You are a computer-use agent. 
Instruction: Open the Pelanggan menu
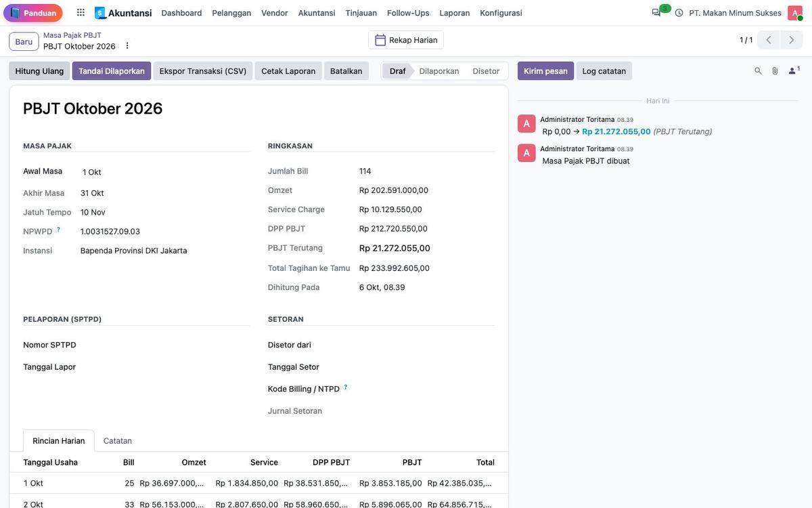click(x=231, y=13)
